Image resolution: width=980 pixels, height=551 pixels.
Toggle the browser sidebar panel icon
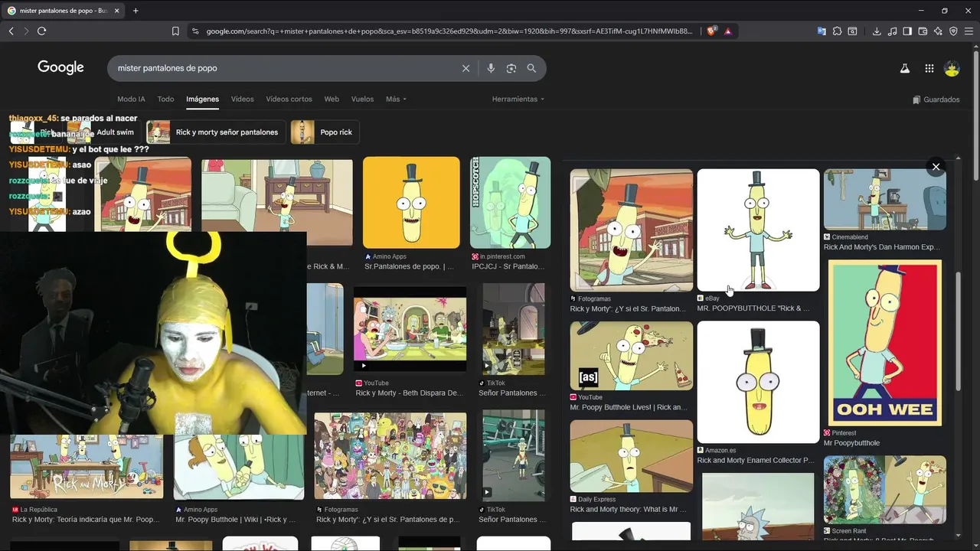click(x=907, y=31)
